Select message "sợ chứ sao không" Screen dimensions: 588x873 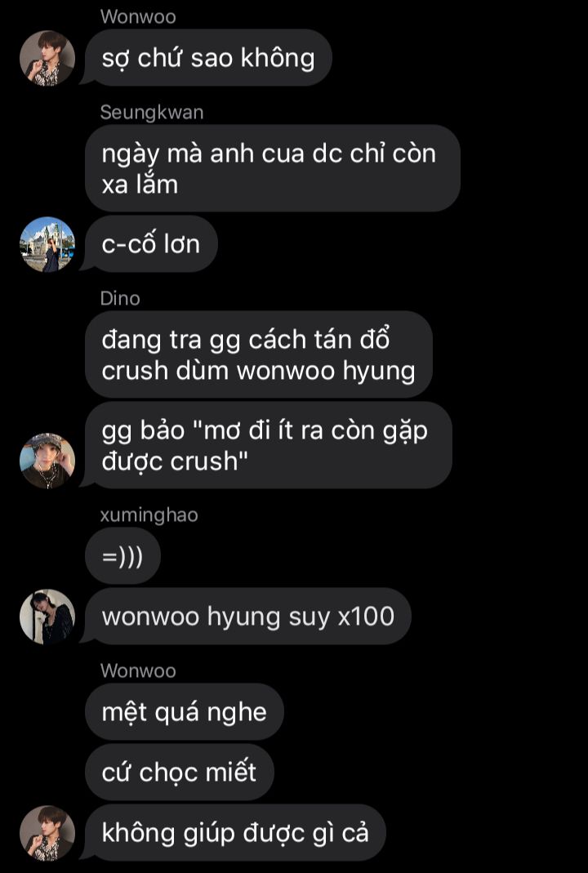208,58
